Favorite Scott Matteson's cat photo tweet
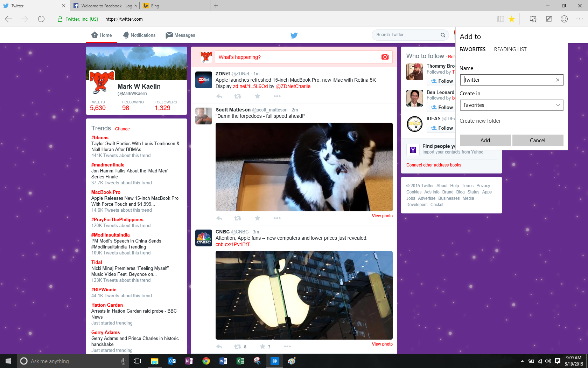Viewport: 588px width, 368px height. tap(258, 218)
